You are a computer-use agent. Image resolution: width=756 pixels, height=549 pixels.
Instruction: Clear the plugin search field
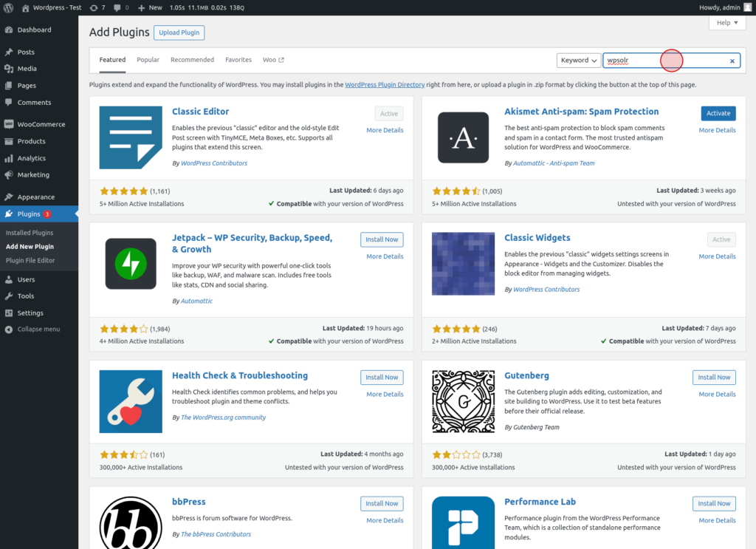732,61
